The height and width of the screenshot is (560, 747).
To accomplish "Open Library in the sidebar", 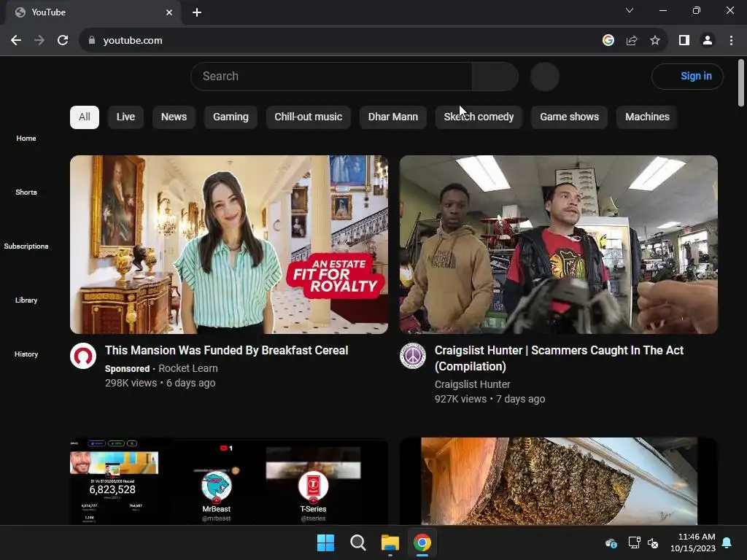I will 26,300.
